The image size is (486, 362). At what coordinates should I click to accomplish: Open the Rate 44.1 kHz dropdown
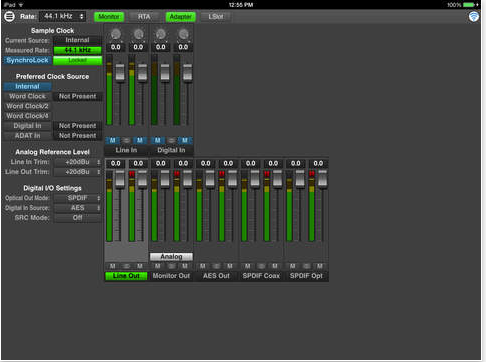click(63, 16)
